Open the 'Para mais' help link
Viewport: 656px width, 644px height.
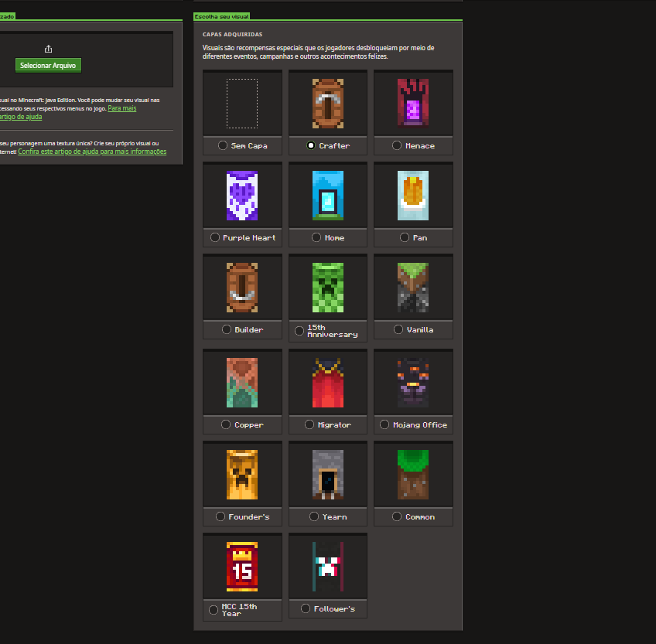coord(122,108)
